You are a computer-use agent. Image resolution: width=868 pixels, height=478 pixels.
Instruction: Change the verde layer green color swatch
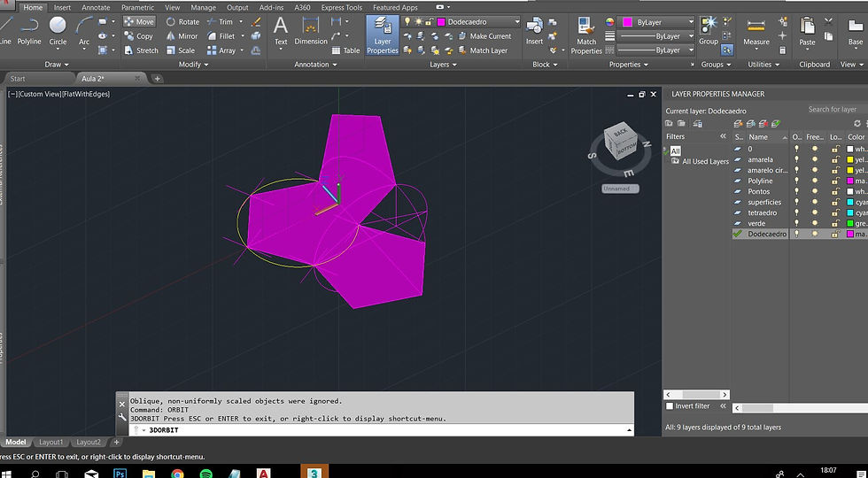[x=849, y=223]
